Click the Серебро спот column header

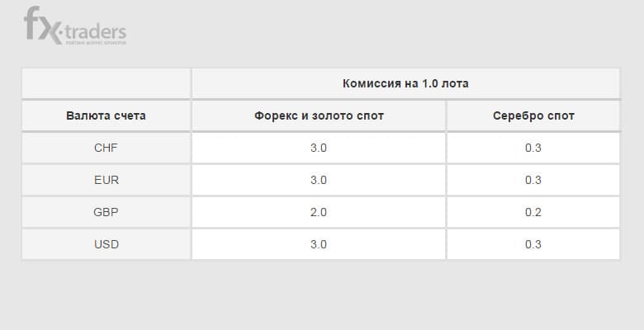[x=533, y=115]
